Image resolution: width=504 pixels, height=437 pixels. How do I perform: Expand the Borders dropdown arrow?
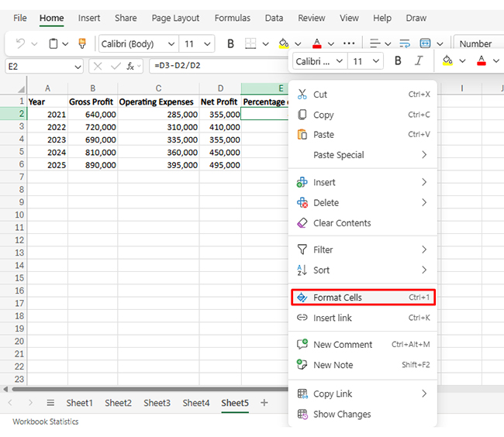click(x=265, y=43)
